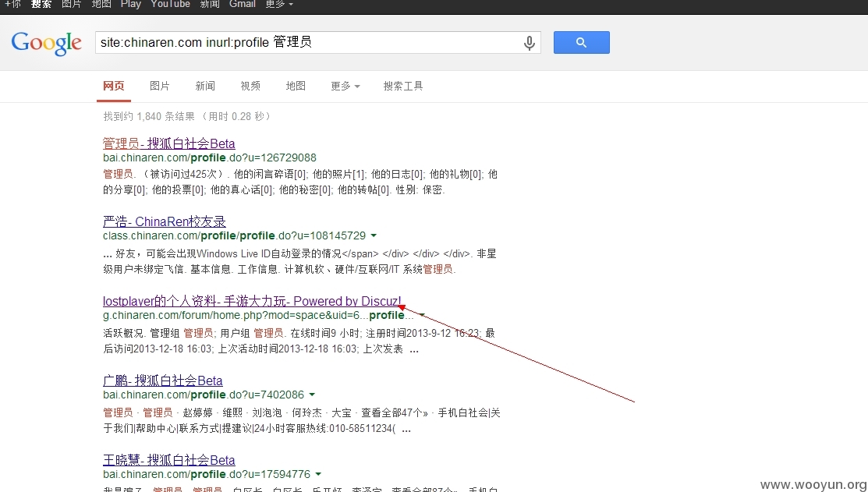Open the Google logo homepage

click(x=47, y=43)
